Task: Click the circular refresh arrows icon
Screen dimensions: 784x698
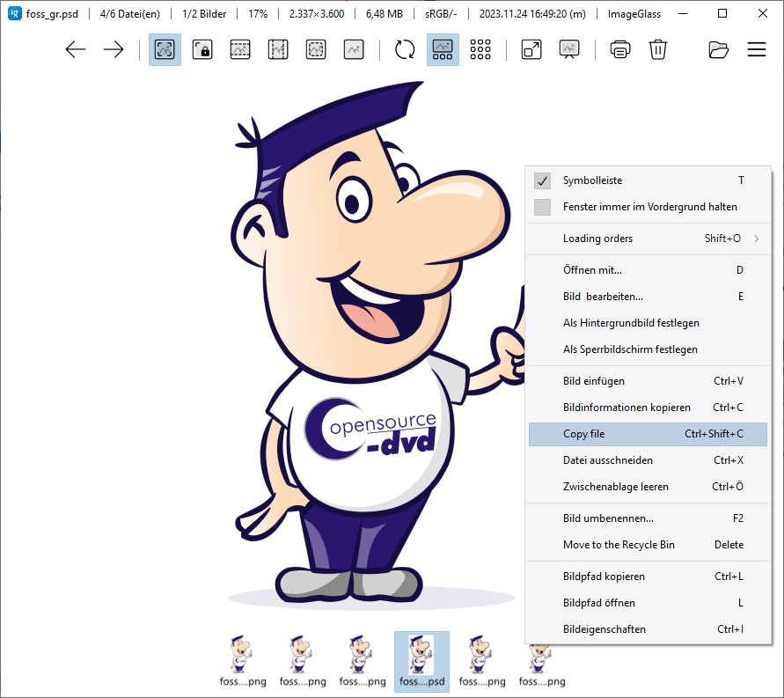Action: (x=405, y=50)
